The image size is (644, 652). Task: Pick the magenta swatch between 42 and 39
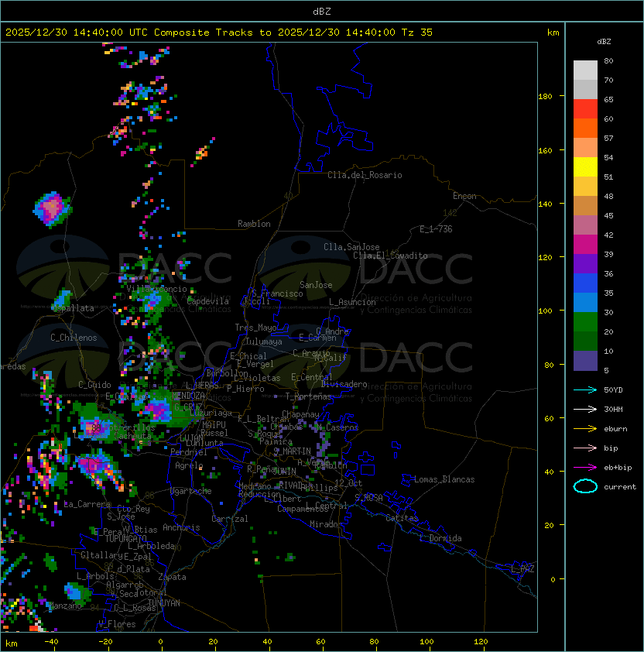click(585, 245)
